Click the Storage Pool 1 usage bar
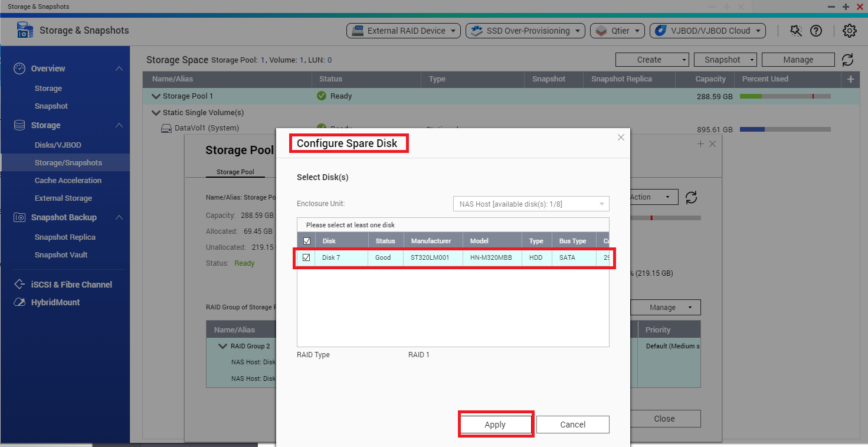This screenshot has height=447, width=868. click(785, 96)
